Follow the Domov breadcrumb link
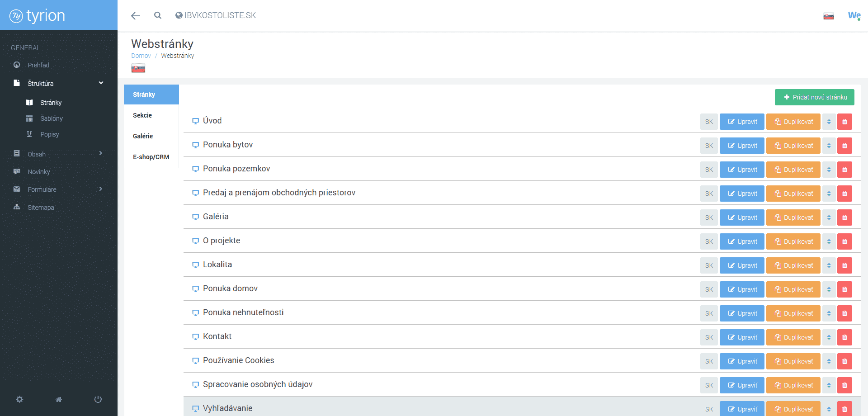The height and width of the screenshot is (416, 868). tap(141, 56)
